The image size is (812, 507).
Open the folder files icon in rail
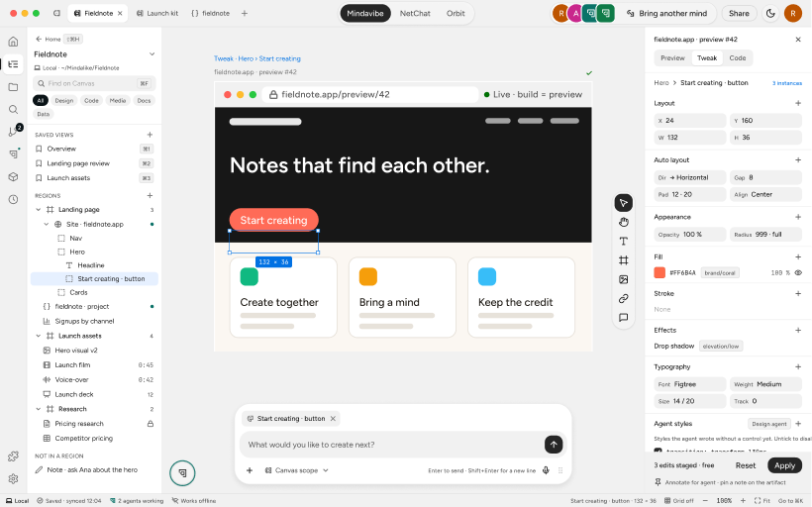pos(14,87)
